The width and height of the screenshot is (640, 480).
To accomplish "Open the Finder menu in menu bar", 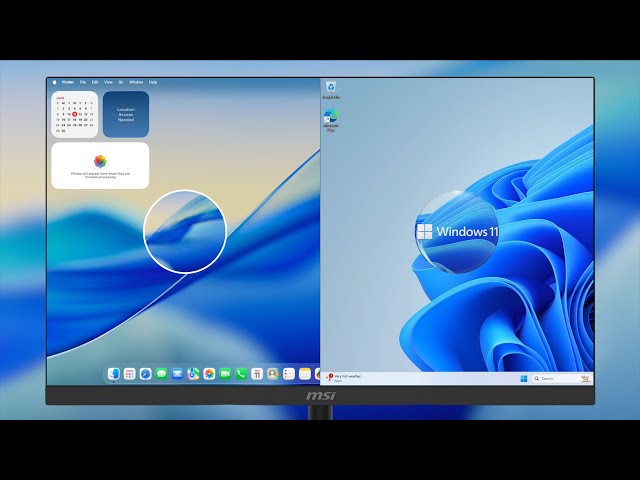I will [68, 82].
